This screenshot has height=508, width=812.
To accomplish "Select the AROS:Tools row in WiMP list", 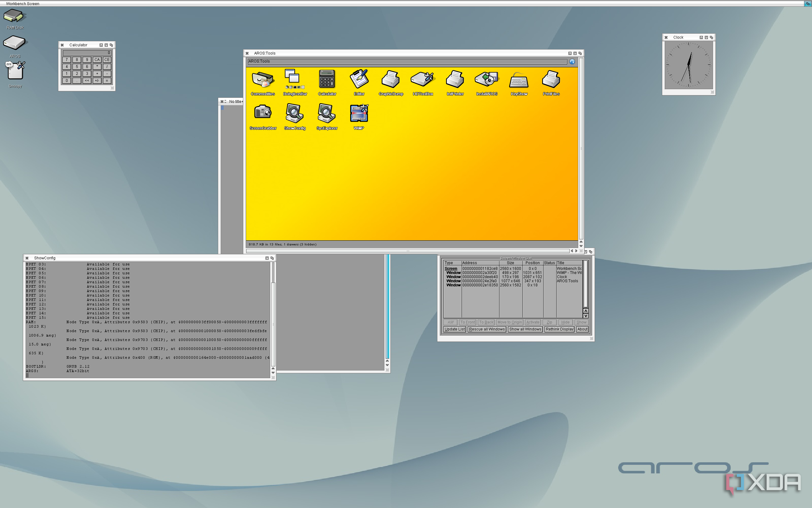I will (513, 281).
